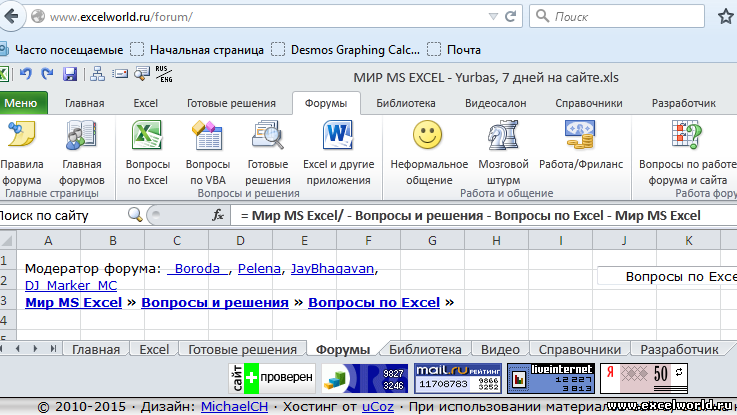Image resolution: width=737 pixels, height=415 pixels.
Task: Switch to the Видео sheet tab
Action: pos(500,349)
